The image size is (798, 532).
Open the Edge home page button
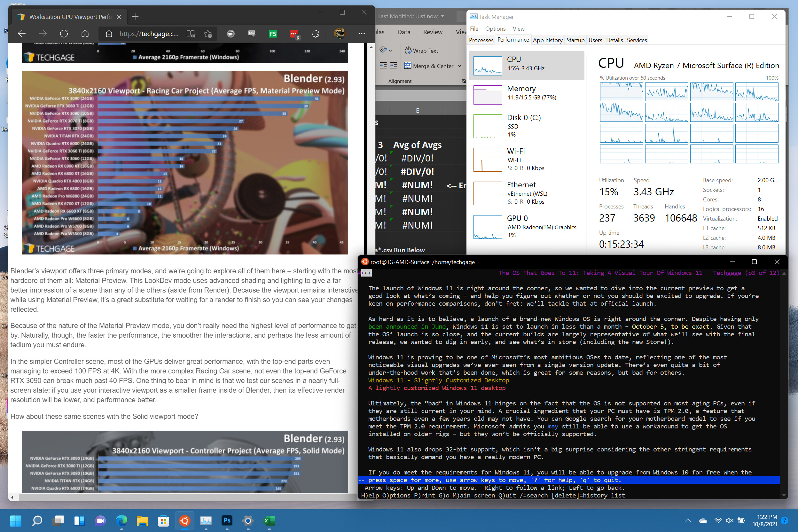point(85,34)
